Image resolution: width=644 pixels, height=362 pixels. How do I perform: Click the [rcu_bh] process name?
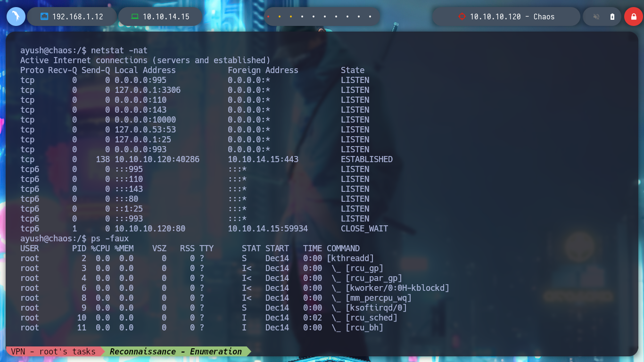(x=364, y=328)
